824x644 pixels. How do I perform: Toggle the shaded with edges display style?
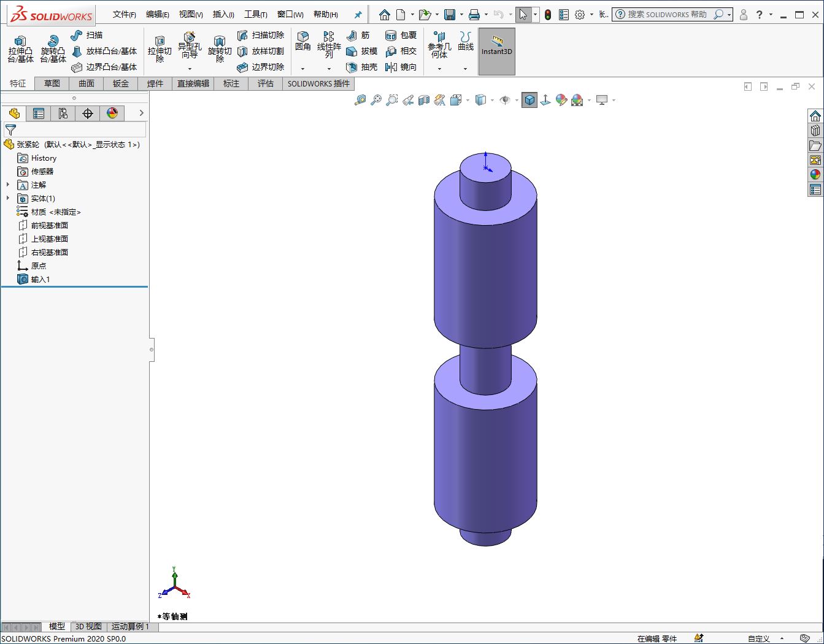click(x=529, y=100)
